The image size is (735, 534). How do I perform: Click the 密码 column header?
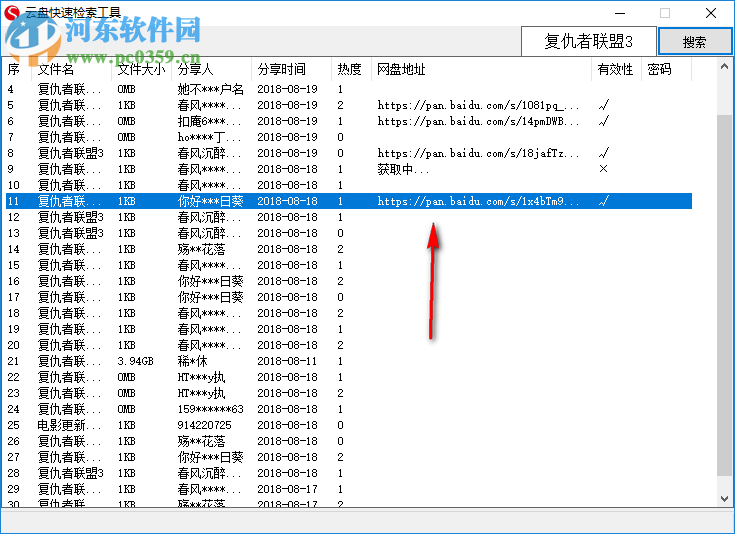pyautogui.click(x=666, y=69)
